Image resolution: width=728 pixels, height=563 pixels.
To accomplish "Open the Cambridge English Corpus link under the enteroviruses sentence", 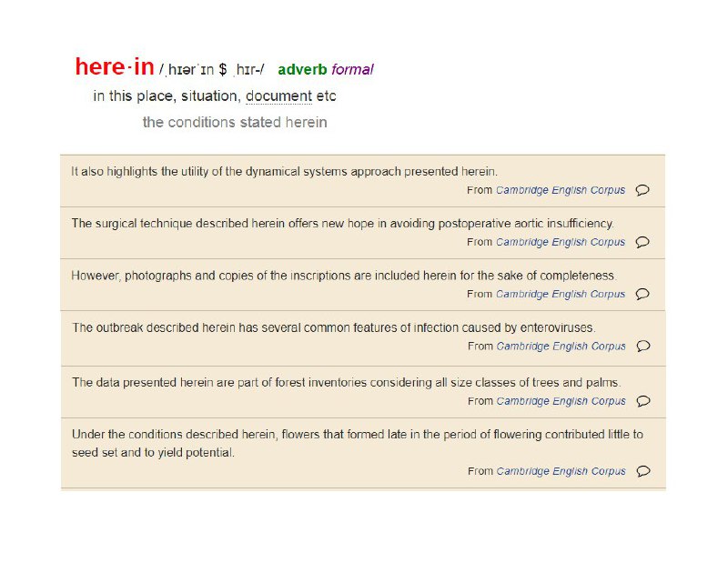I will tap(561, 346).
